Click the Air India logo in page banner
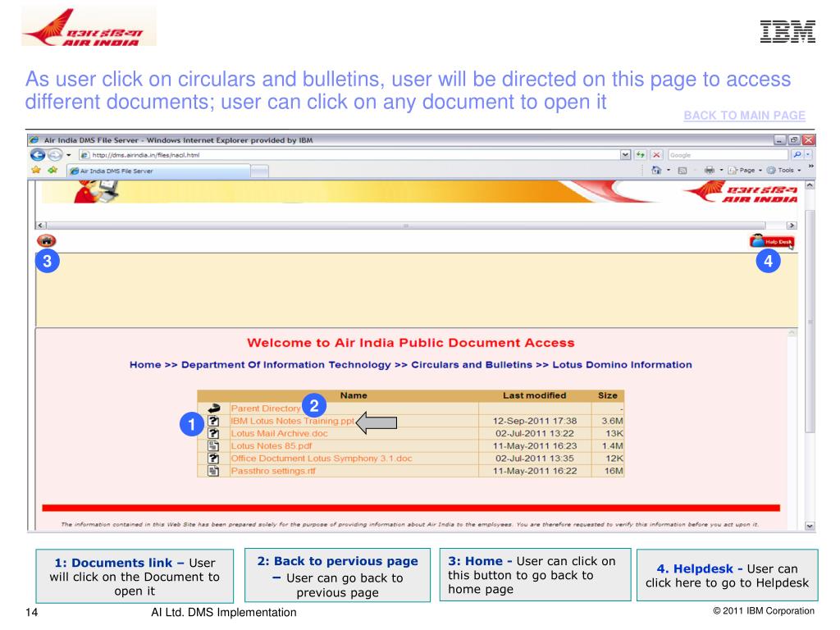The width and height of the screenshot is (840, 630). click(741, 192)
